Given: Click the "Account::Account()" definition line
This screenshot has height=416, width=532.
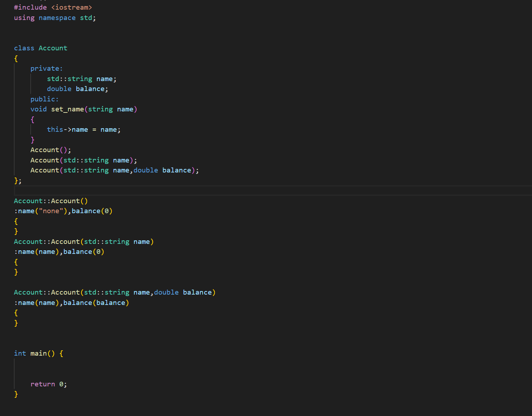Looking at the screenshot, I should [51, 201].
